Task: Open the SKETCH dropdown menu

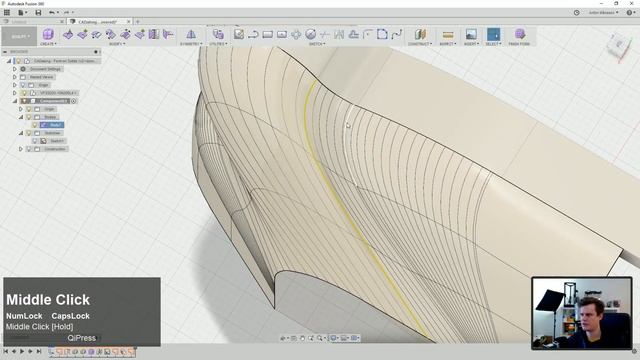Action: [x=317, y=44]
